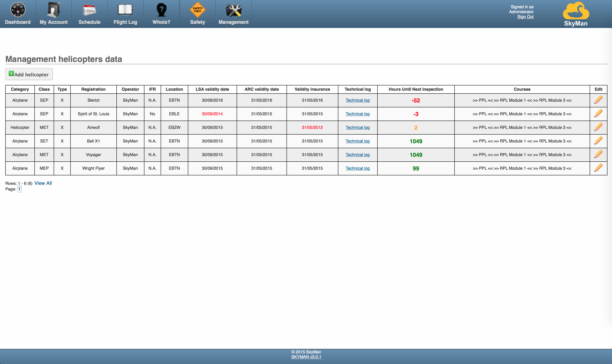Click the orange 2 hours value
The image size is (612, 364).
click(x=416, y=128)
